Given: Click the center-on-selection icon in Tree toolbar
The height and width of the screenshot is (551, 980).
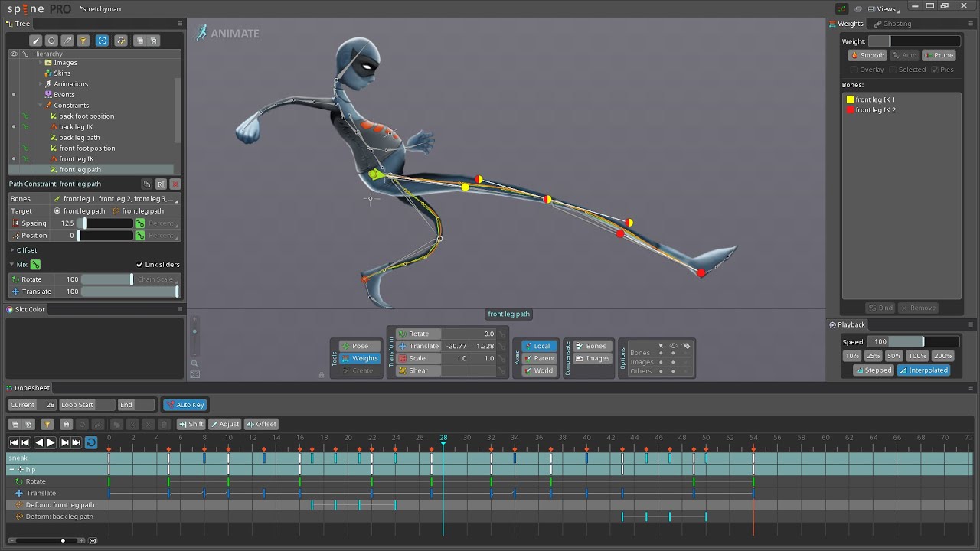Looking at the screenshot, I should point(102,41).
